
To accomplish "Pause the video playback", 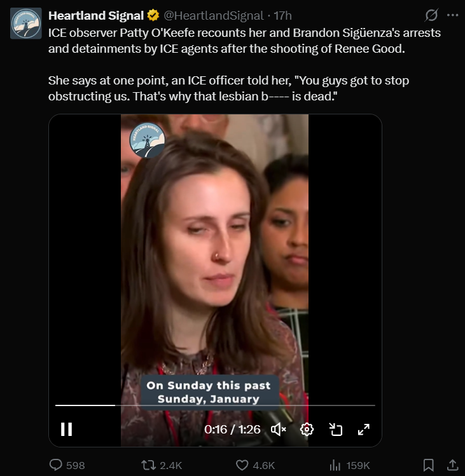I will point(66,429).
